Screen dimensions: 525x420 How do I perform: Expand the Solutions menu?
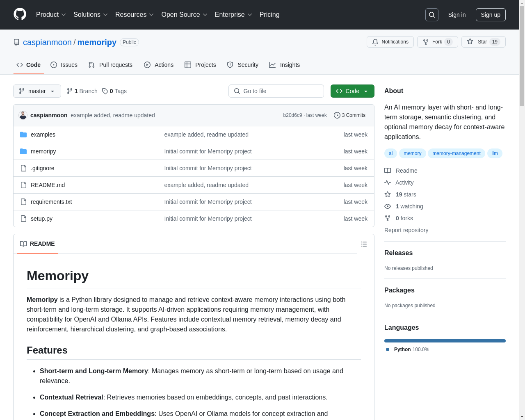pyautogui.click(x=91, y=15)
